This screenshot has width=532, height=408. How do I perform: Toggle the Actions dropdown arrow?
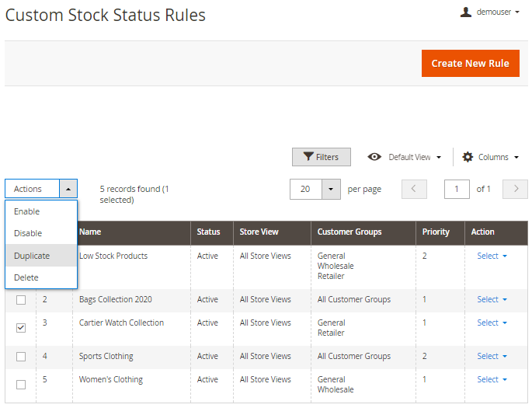pos(68,189)
